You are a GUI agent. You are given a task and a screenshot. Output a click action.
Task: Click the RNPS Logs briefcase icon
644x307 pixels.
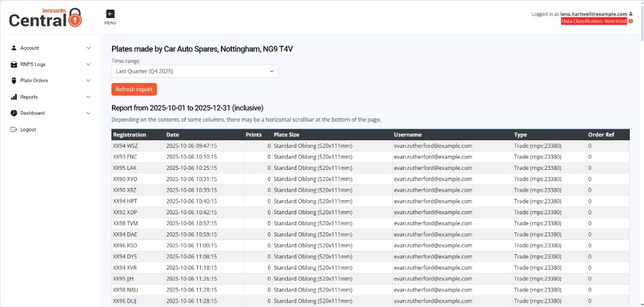click(x=14, y=64)
